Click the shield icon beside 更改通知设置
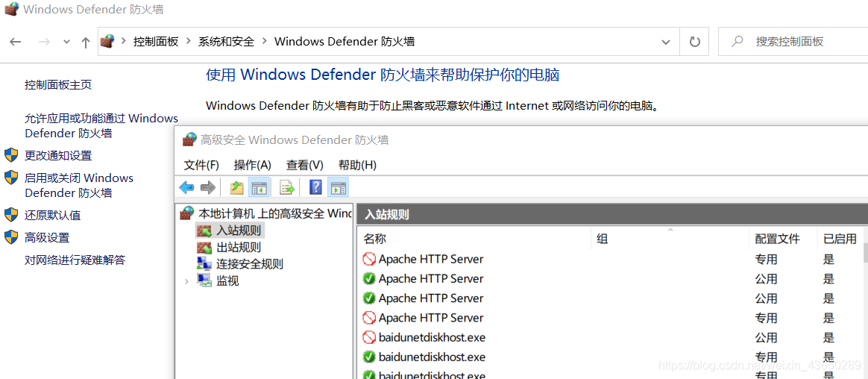This screenshot has width=868, height=379. [x=11, y=155]
